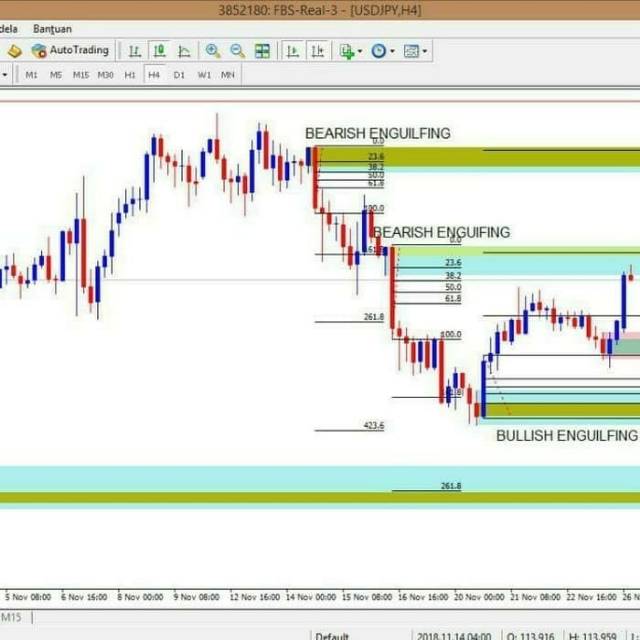The height and width of the screenshot is (640, 640).
Task: Click the 22 Nov 16:00 time label
Action: 591,597
